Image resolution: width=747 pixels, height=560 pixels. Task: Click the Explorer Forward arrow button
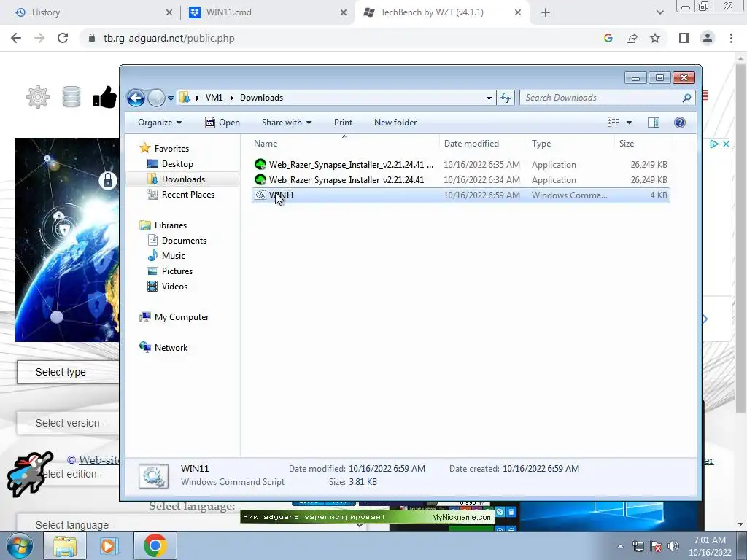pyautogui.click(x=156, y=98)
